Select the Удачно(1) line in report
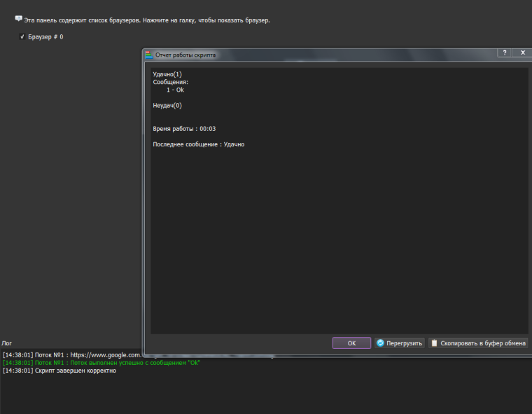Viewport: 532px width, 414px height. (167, 74)
